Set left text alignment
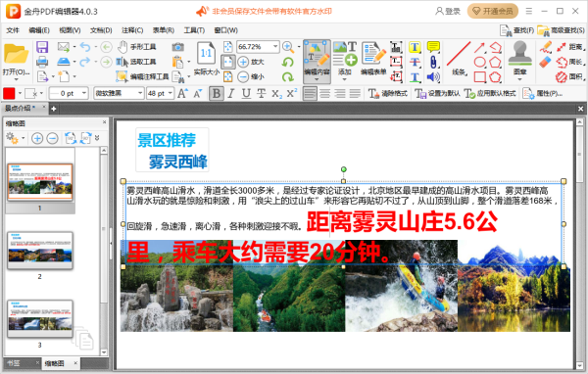Viewport: 588px width, 374px height. tap(310, 93)
